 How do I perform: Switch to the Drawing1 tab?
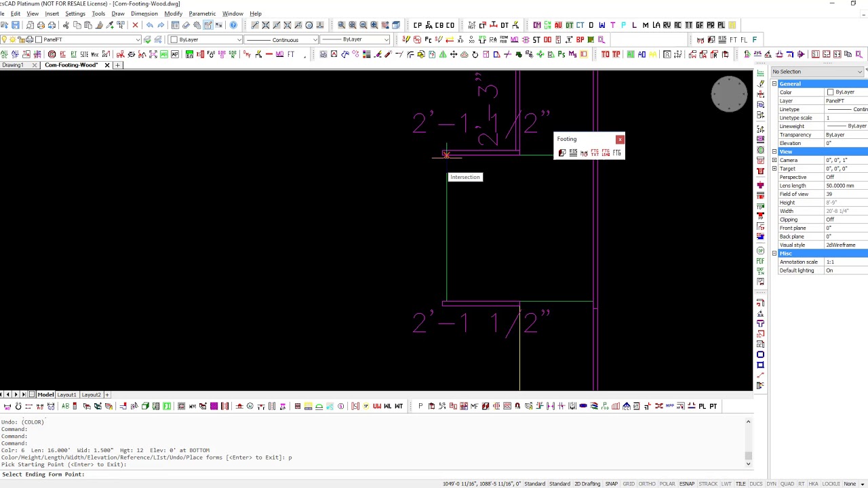[13, 65]
